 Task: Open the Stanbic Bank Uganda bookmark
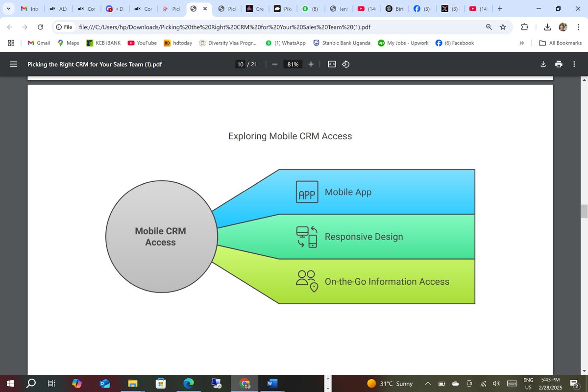pyautogui.click(x=342, y=43)
